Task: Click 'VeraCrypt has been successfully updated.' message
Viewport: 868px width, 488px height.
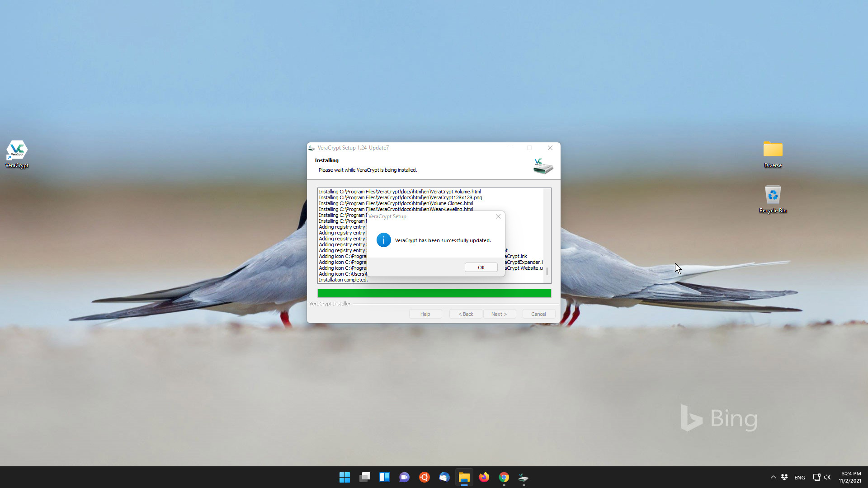Action: tap(443, 240)
